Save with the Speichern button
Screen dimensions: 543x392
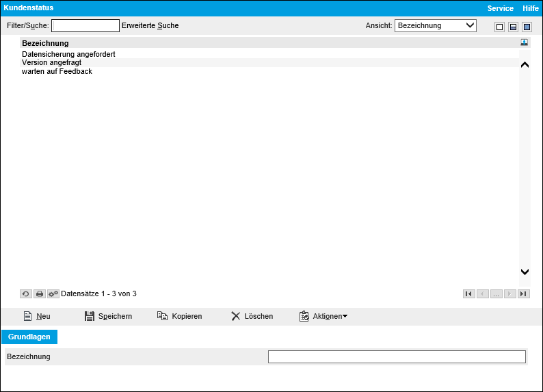tap(108, 316)
